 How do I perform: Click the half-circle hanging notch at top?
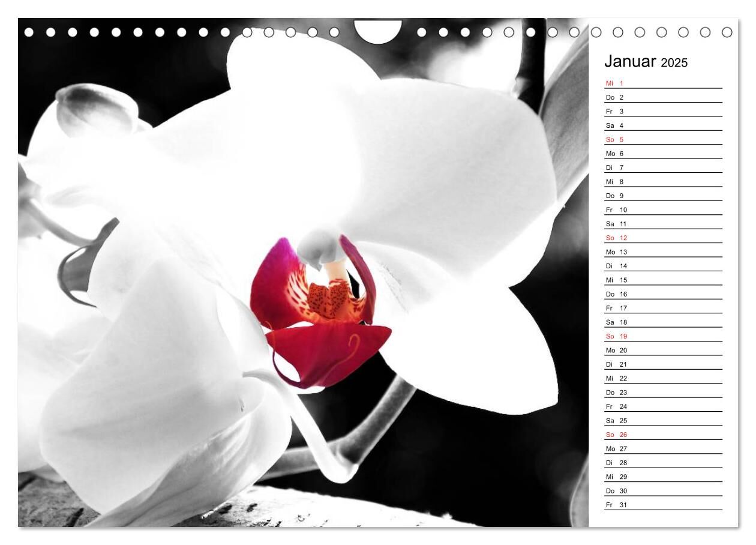[378, 31]
